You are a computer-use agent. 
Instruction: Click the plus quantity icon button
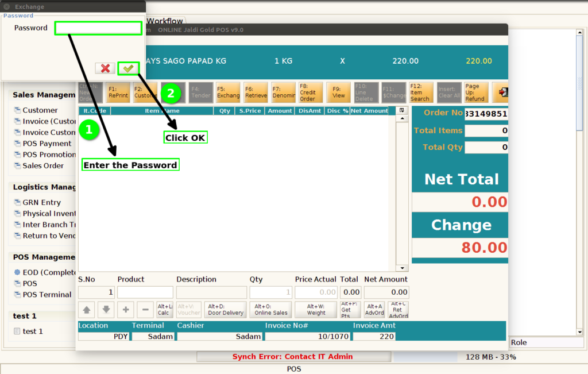tap(126, 310)
